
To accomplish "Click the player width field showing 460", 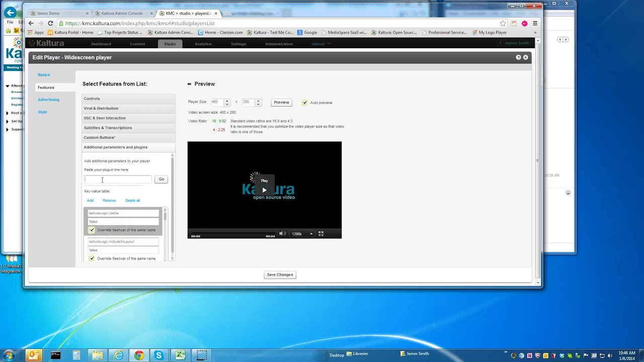I will (217, 102).
